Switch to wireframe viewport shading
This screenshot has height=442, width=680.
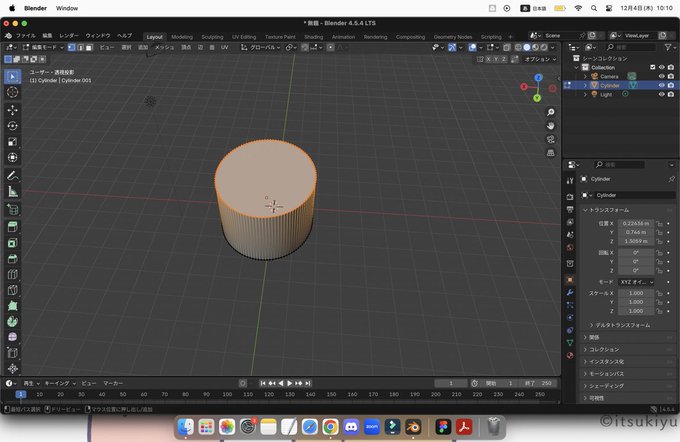518,47
